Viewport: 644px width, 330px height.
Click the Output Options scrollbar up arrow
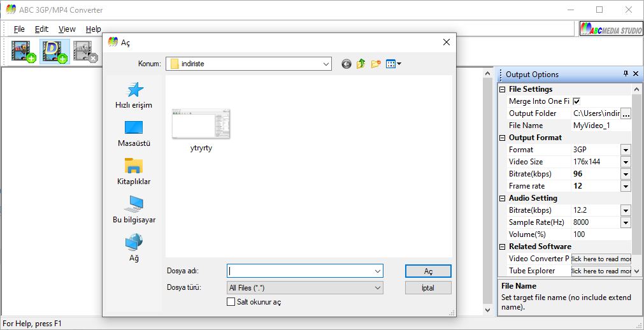[636, 89]
